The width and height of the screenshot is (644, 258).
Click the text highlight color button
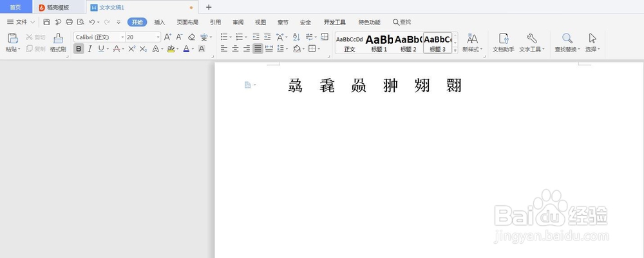171,48
